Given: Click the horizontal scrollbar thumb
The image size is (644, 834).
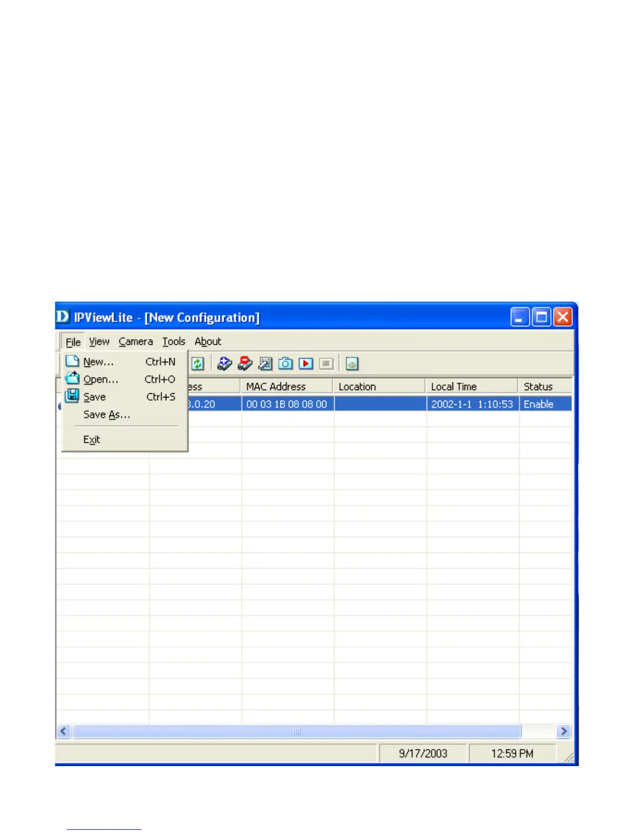Looking at the screenshot, I should pos(297,731).
